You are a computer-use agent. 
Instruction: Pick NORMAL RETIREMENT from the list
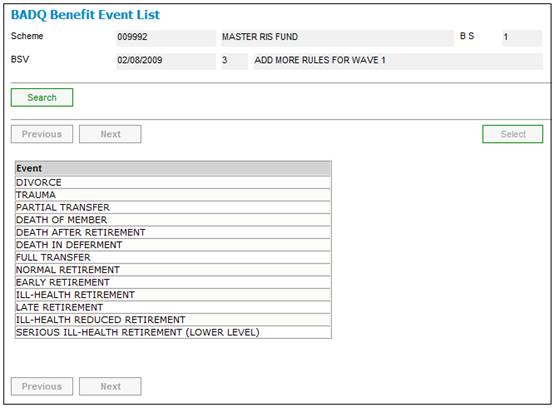(x=173, y=270)
